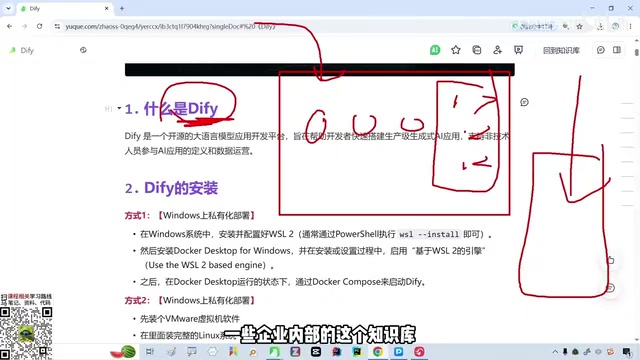Click the history clock icon beside Dify title
The image size is (640, 360).
click(x=83, y=50)
